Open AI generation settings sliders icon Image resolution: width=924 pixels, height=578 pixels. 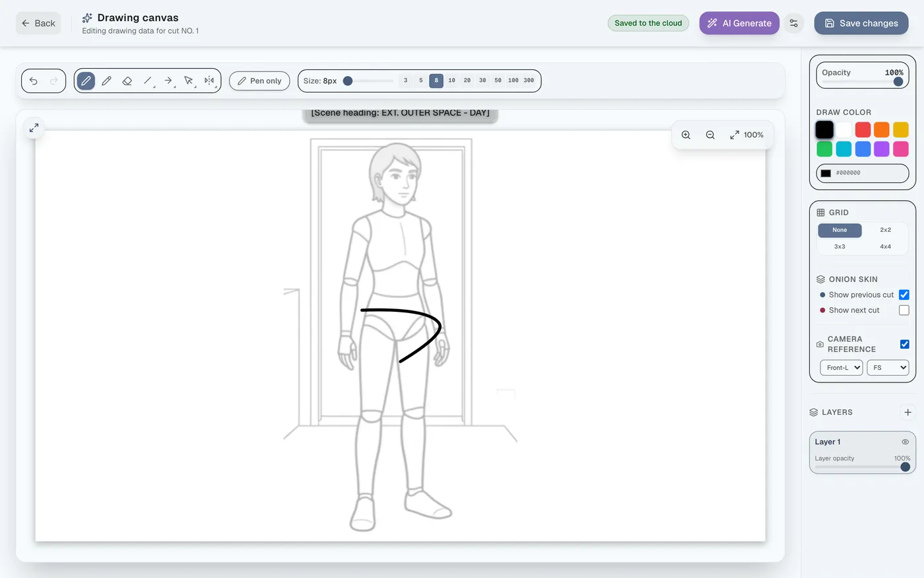point(794,23)
